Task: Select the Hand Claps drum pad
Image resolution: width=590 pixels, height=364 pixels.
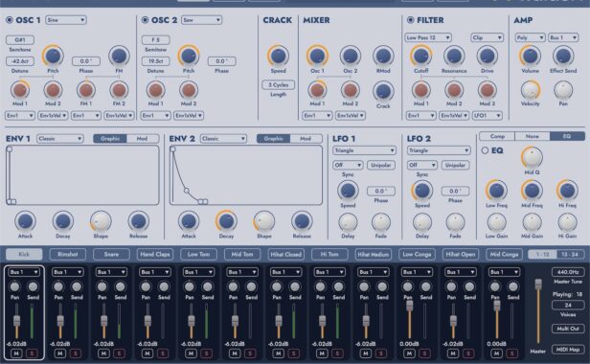Action: tap(155, 255)
